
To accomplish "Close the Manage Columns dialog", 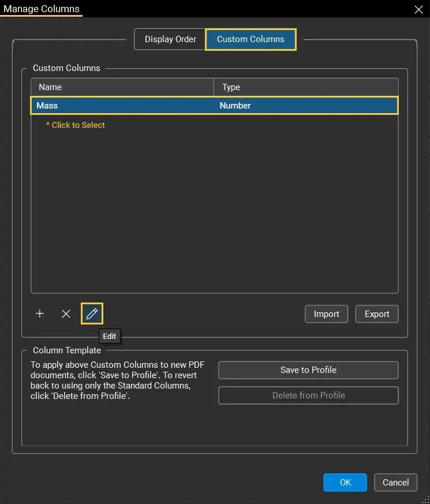I will [418, 9].
